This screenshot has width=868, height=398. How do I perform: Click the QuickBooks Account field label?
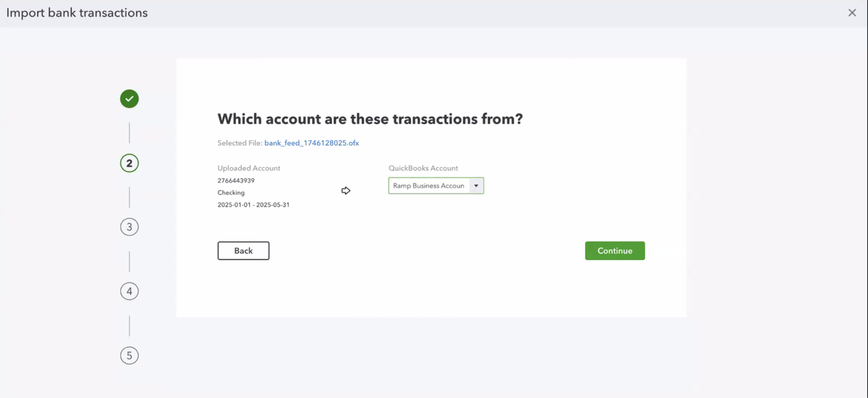pos(423,168)
